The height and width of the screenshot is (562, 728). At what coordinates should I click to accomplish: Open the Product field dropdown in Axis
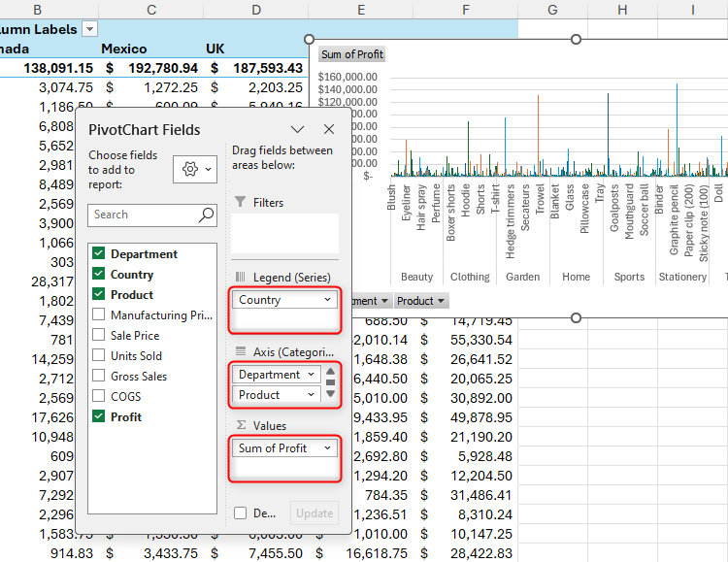coord(311,395)
